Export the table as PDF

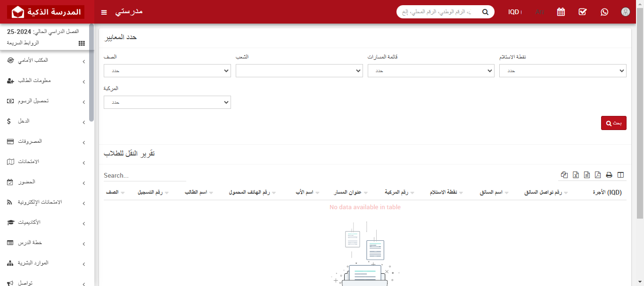(x=598, y=175)
